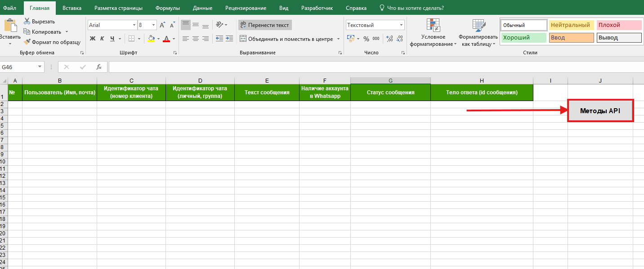Center text horizontally using the alignment icon
The image size is (644, 269).
click(x=196, y=39)
